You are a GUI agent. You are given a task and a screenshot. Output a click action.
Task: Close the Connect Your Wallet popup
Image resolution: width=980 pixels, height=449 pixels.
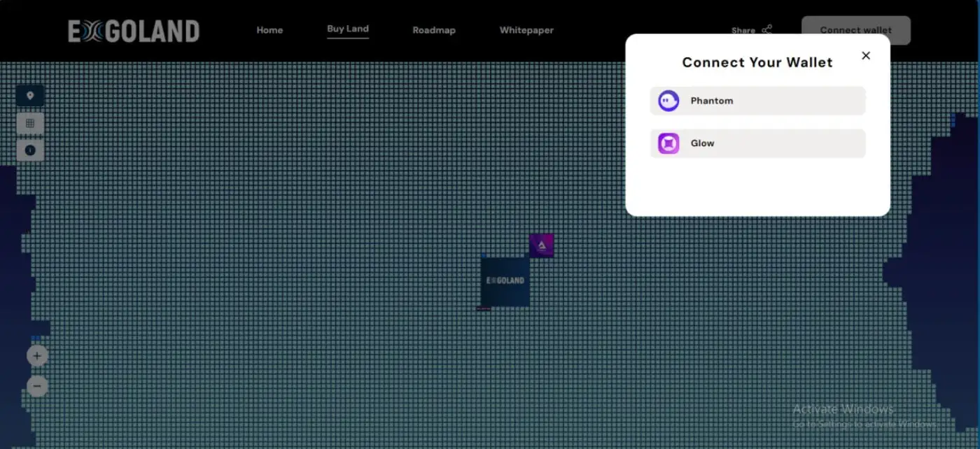(866, 56)
